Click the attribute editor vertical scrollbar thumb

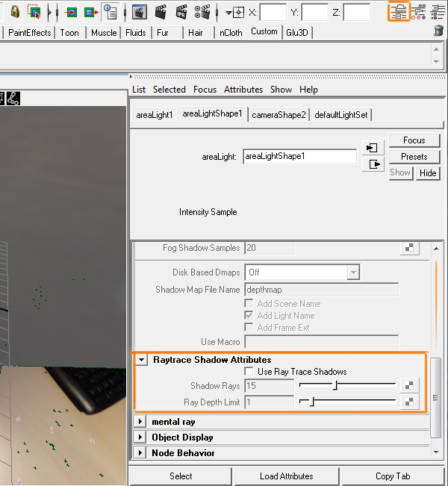point(435,398)
